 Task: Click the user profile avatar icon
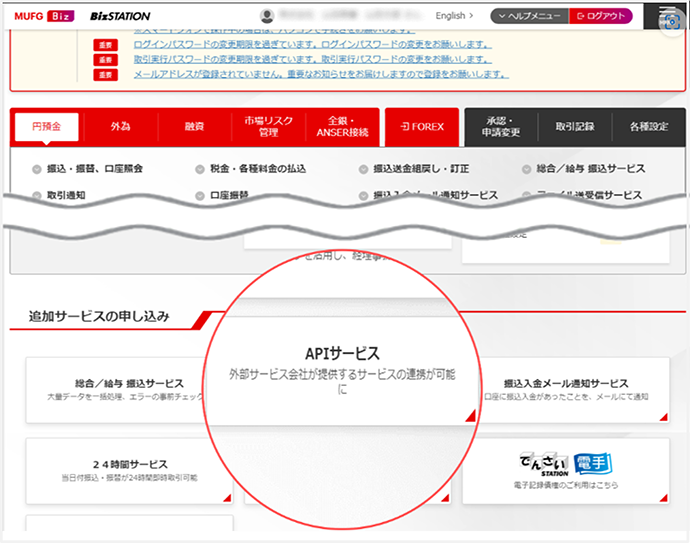pos(267,16)
